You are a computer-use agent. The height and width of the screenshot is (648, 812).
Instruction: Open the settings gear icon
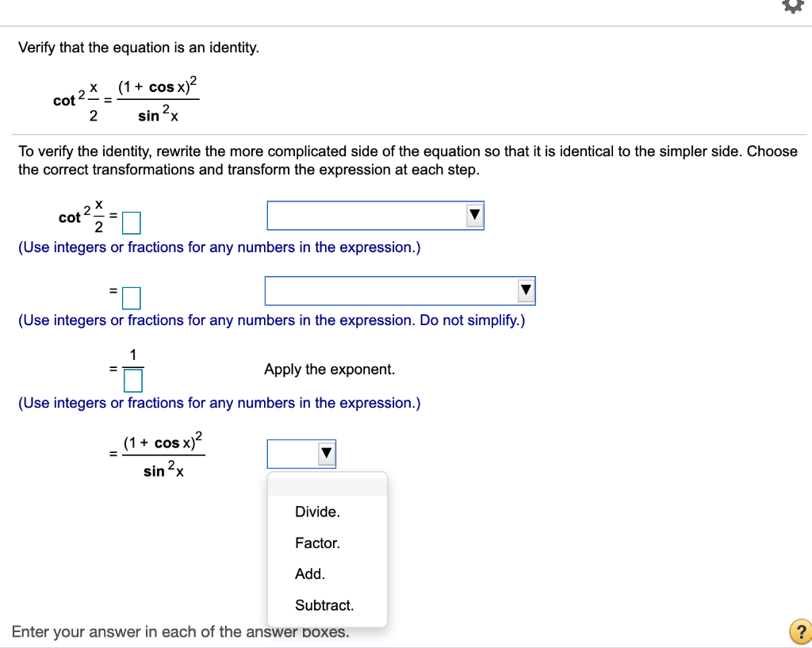[793, 6]
